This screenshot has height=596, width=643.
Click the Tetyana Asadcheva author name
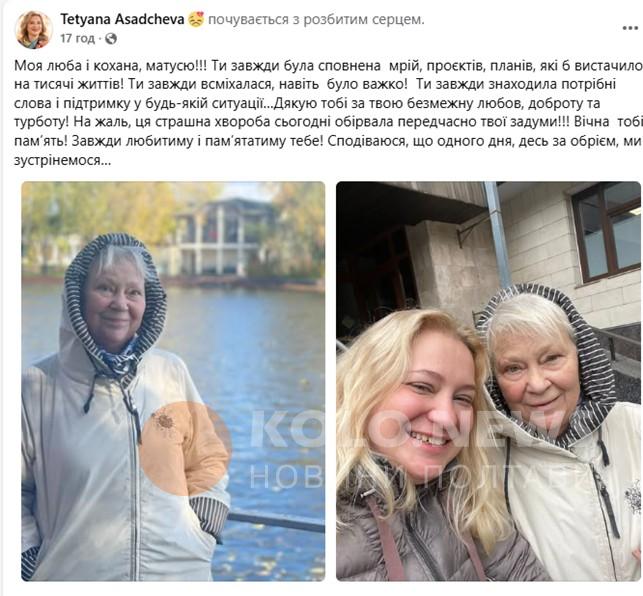(x=122, y=19)
